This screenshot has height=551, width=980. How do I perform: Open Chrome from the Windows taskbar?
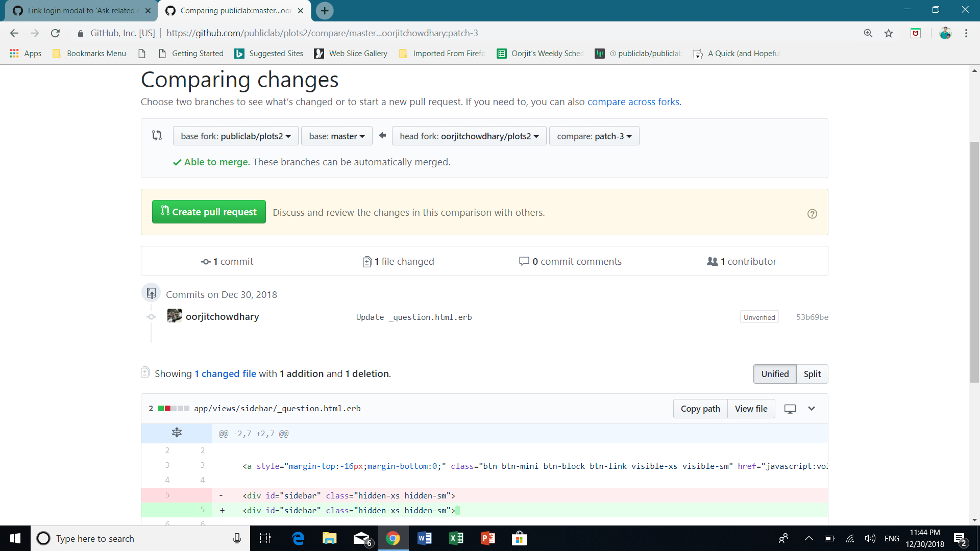pos(393,538)
